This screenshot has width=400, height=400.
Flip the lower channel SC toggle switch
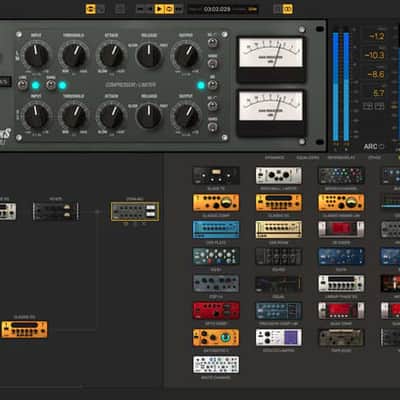[213, 106]
